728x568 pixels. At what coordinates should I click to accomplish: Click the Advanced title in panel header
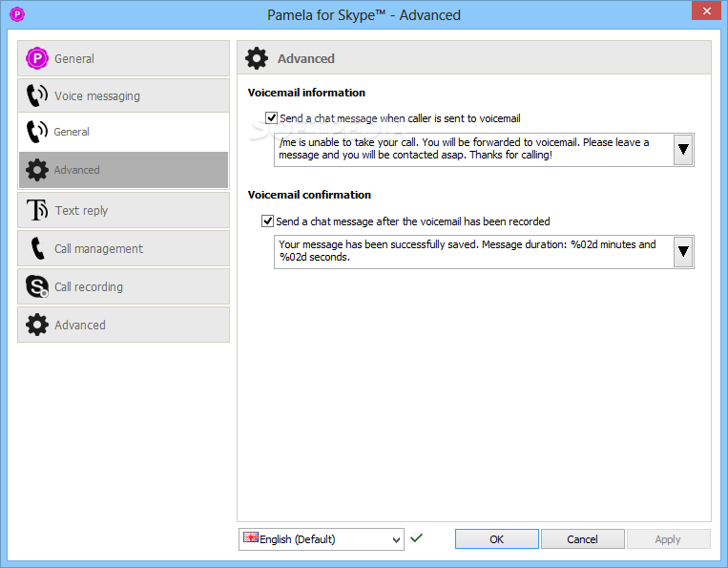point(306,58)
